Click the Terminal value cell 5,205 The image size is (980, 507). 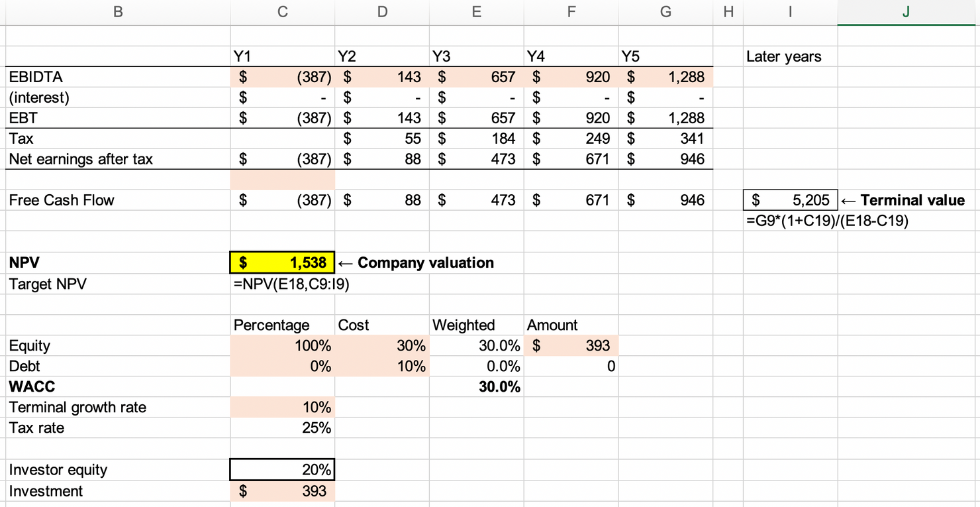pos(790,200)
